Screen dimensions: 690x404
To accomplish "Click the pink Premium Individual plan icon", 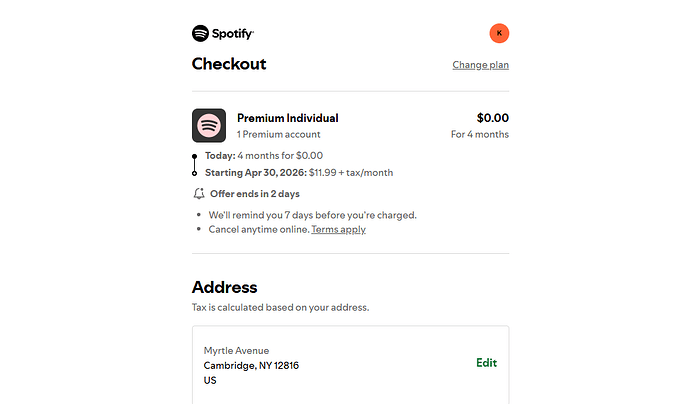I will [209, 126].
